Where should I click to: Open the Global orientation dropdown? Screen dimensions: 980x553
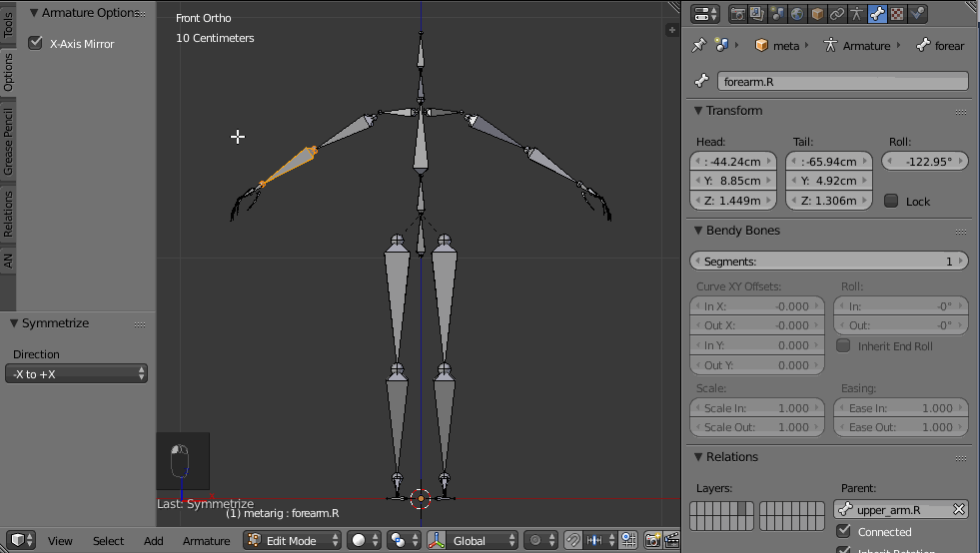point(482,540)
